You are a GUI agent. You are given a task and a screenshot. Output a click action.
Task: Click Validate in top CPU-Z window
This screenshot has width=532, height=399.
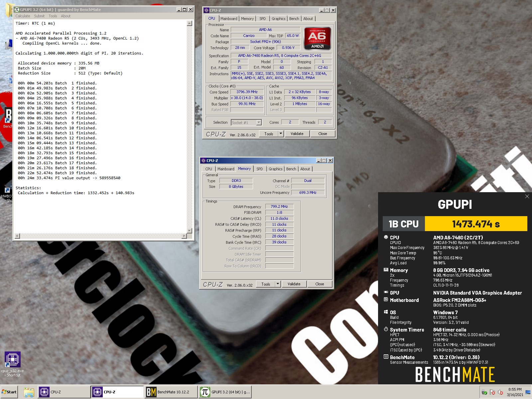click(x=297, y=134)
